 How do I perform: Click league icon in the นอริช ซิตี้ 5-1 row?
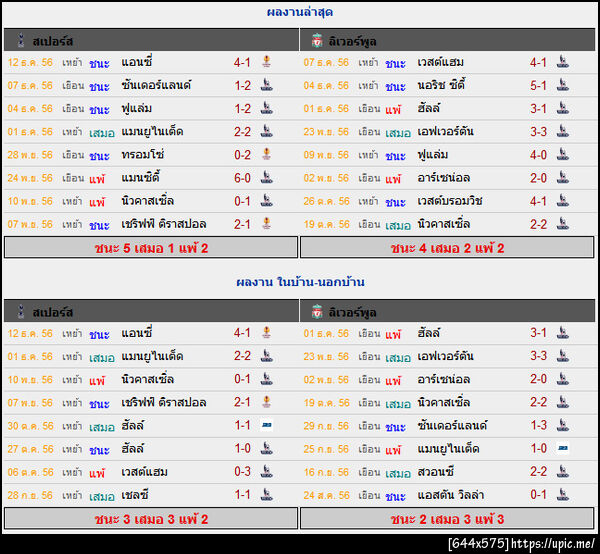[x=562, y=85]
